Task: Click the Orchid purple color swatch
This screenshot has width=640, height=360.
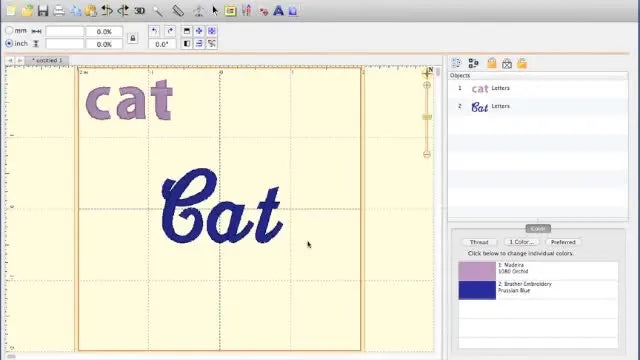Action: 477,271
